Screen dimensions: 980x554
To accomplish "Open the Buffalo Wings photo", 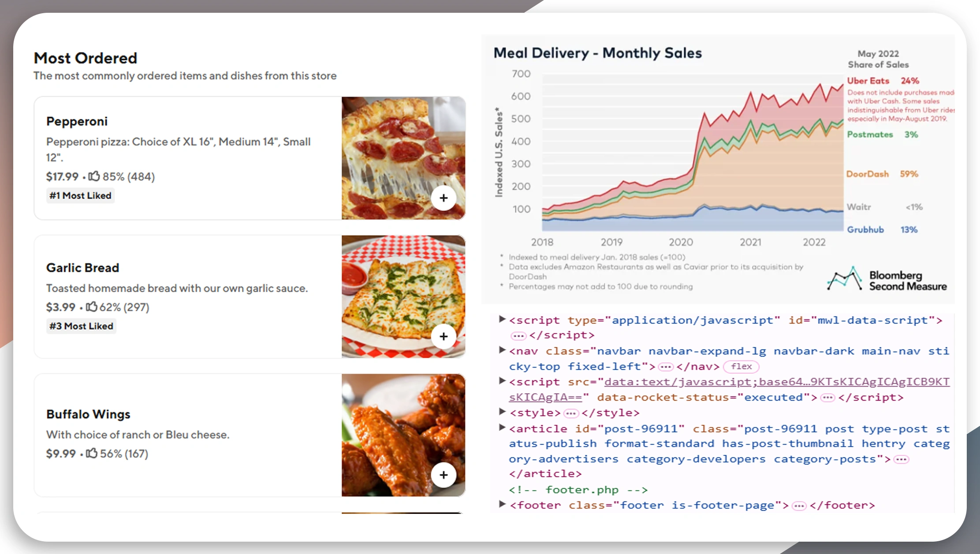I will click(x=403, y=435).
